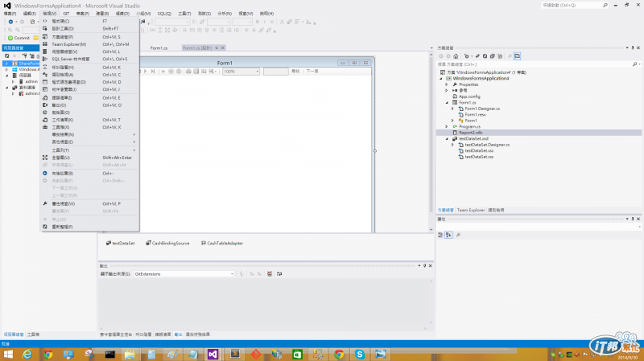Click the sync icon in Solution Explorer toolbar
644x361 pixels.
pyautogui.click(x=477, y=56)
